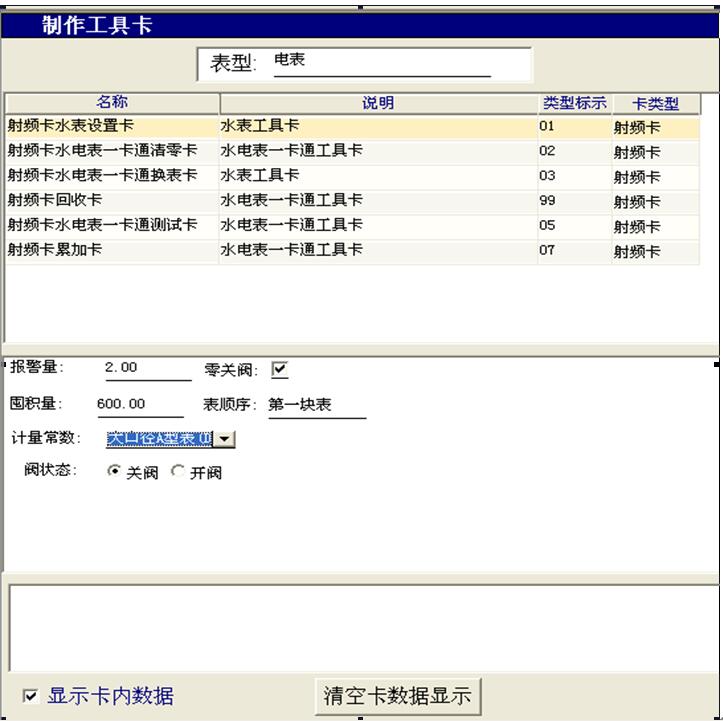Click the 卡类型 column header
Screen dimensions: 723x721
tap(655, 103)
